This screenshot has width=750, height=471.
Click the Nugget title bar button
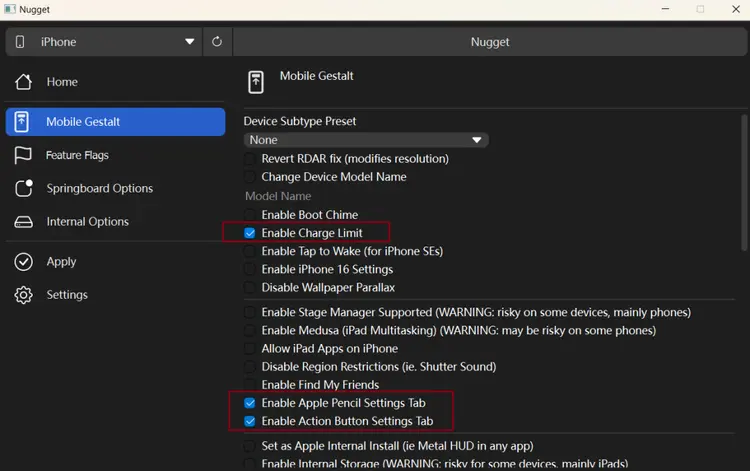tap(489, 42)
